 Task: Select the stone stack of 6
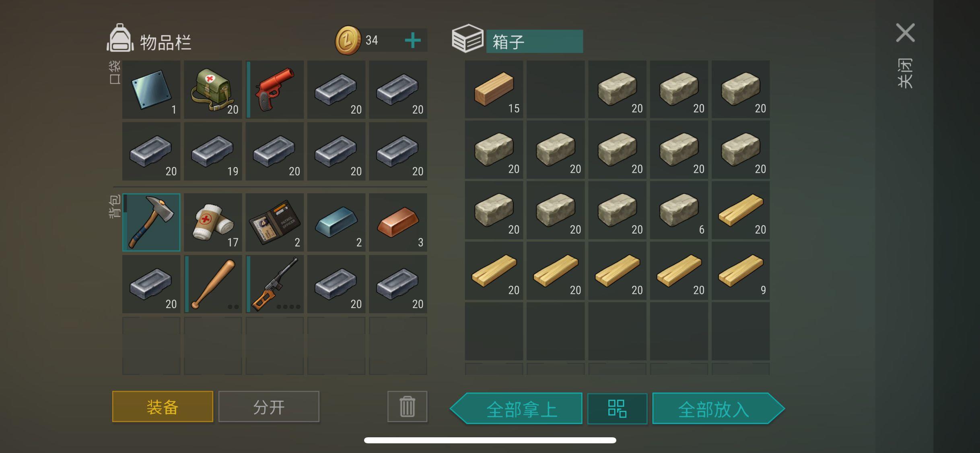pyautogui.click(x=679, y=210)
